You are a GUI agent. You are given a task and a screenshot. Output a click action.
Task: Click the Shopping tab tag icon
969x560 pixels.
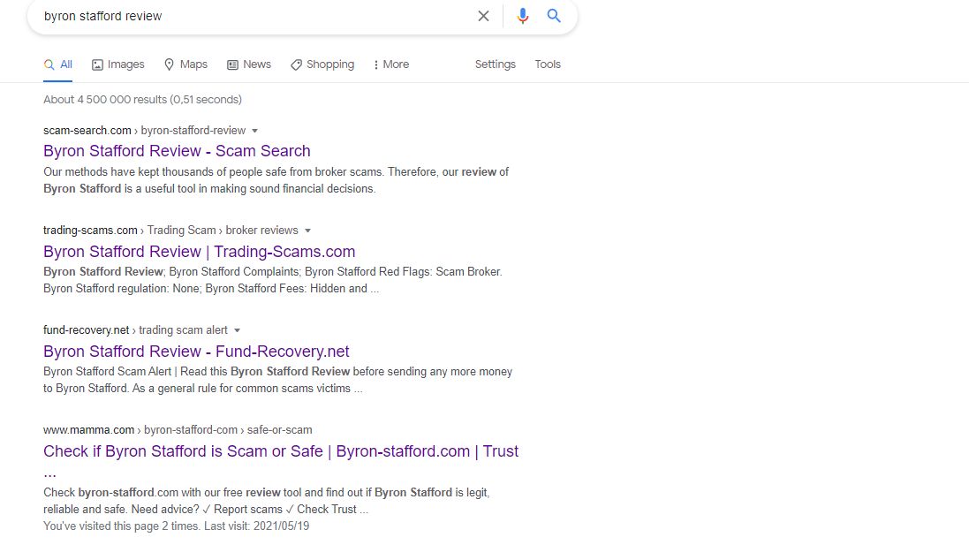(x=296, y=64)
